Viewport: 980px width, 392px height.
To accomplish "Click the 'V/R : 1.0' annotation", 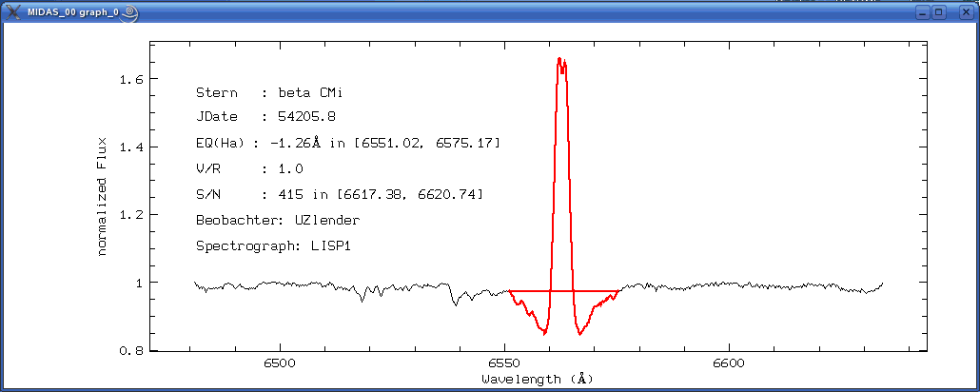I will click(x=249, y=168).
